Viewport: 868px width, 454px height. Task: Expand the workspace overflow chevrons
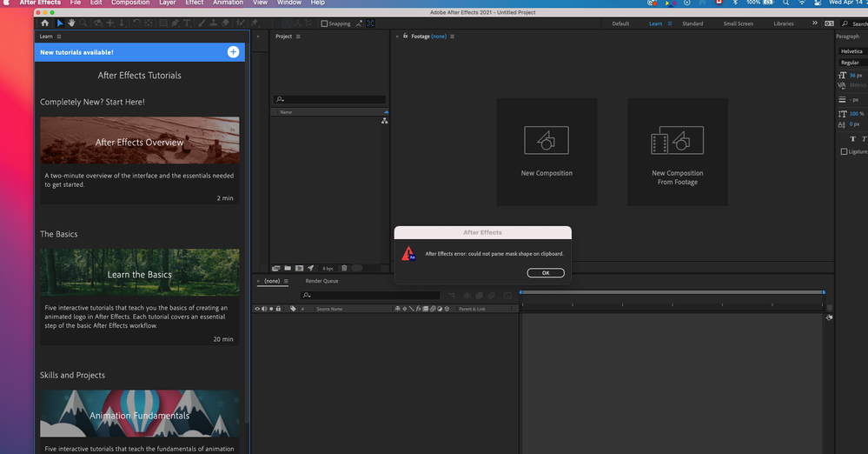[x=814, y=23]
